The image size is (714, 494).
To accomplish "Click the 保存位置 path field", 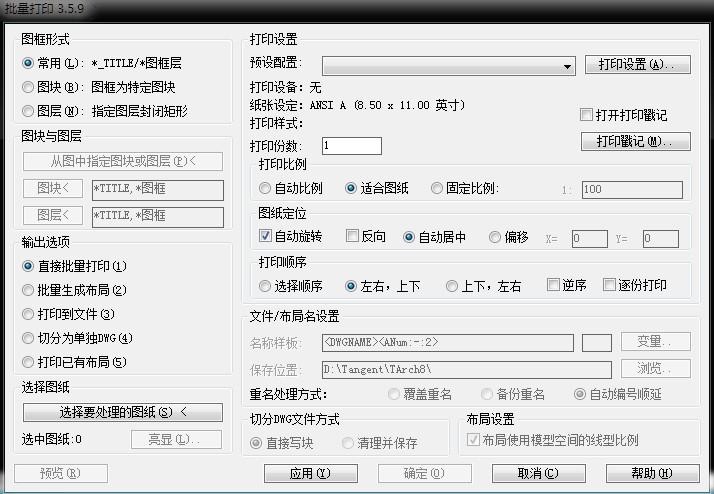I will pyautogui.click(x=467, y=370).
